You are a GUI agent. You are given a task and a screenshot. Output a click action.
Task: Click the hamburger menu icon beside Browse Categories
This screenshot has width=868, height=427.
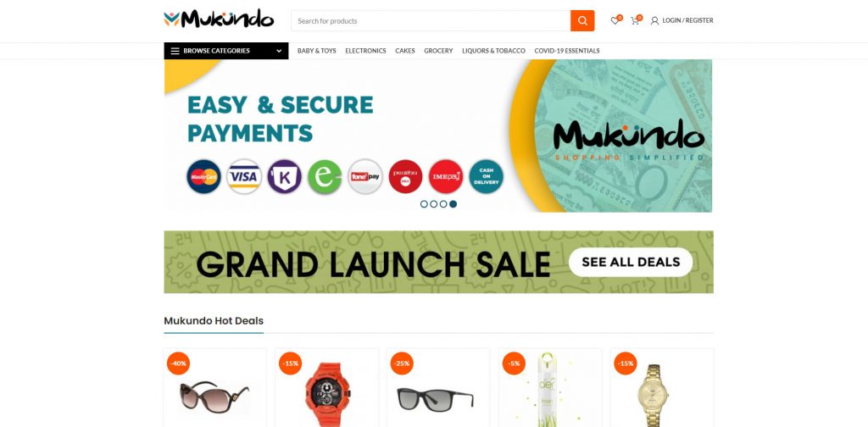[175, 51]
